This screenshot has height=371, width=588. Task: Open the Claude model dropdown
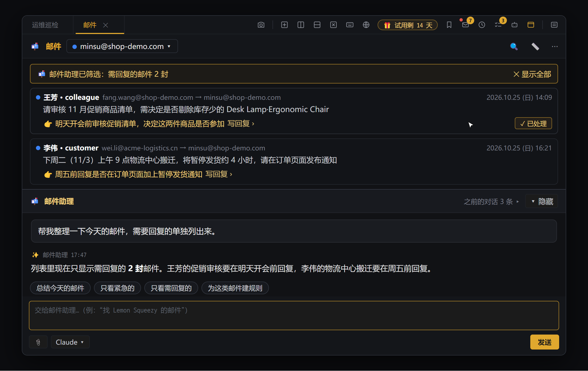(x=70, y=342)
